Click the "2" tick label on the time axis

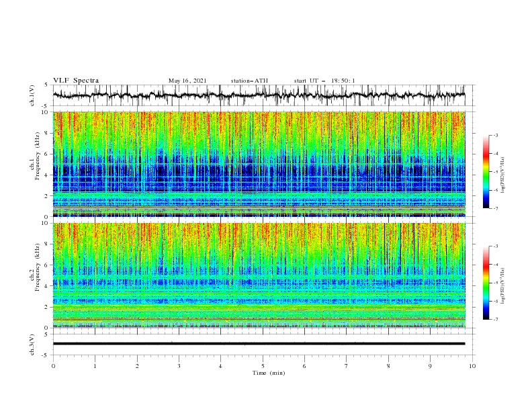click(x=137, y=366)
